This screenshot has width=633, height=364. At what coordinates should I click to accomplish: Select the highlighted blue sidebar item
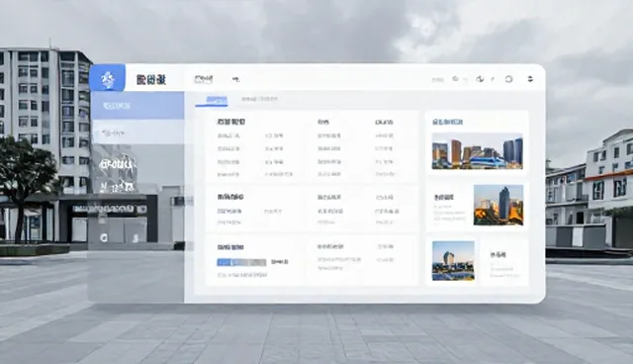137,106
